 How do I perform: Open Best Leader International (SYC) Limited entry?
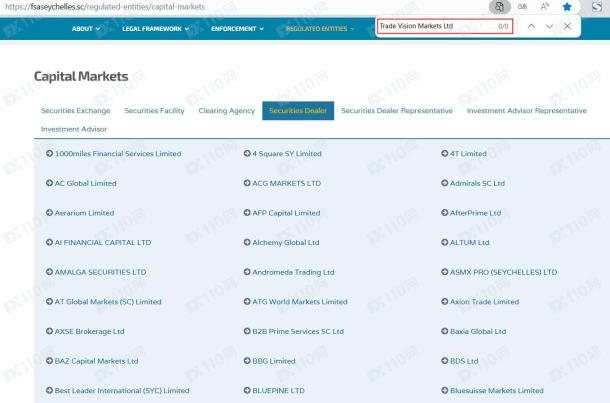[117, 391]
